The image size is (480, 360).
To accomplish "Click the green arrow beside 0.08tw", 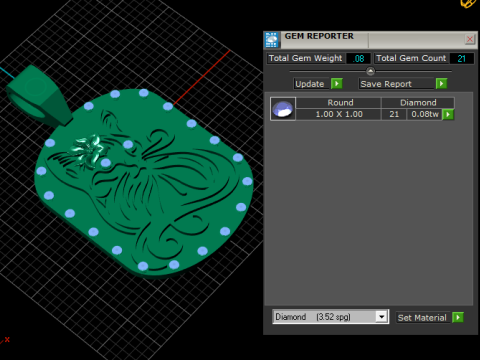I will coord(448,114).
